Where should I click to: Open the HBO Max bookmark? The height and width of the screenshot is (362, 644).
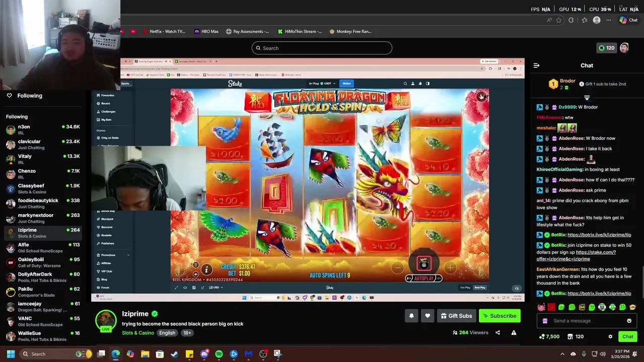point(206,31)
